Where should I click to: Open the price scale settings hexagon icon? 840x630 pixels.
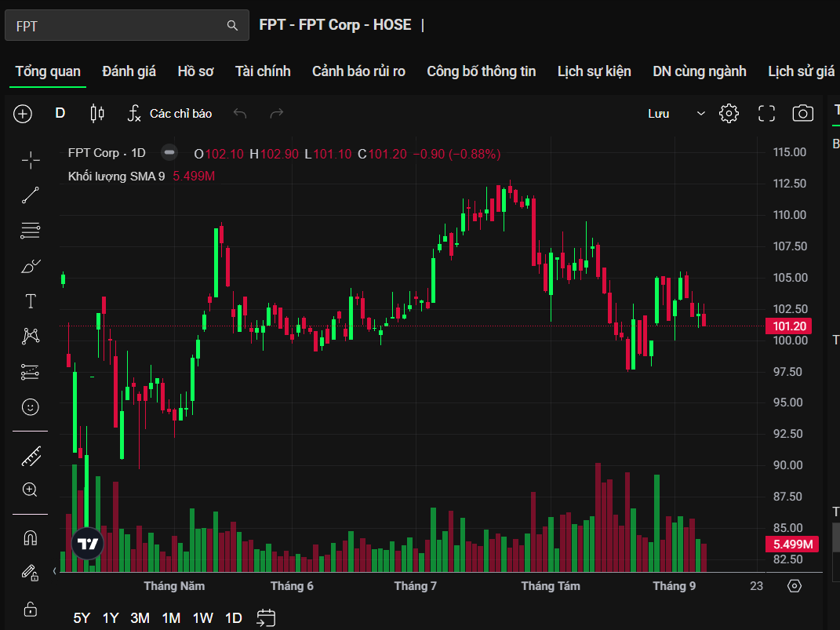795,586
